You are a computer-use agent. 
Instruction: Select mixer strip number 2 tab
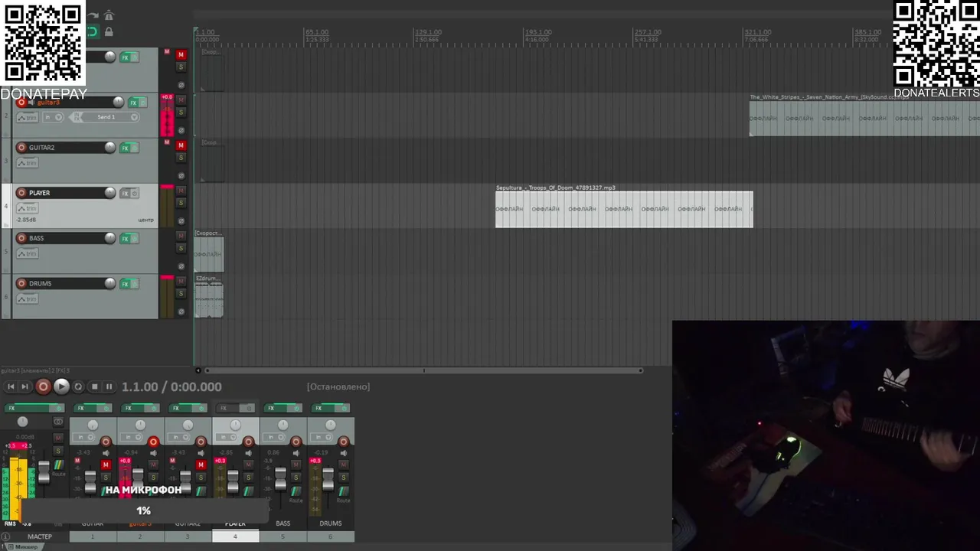tap(140, 536)
